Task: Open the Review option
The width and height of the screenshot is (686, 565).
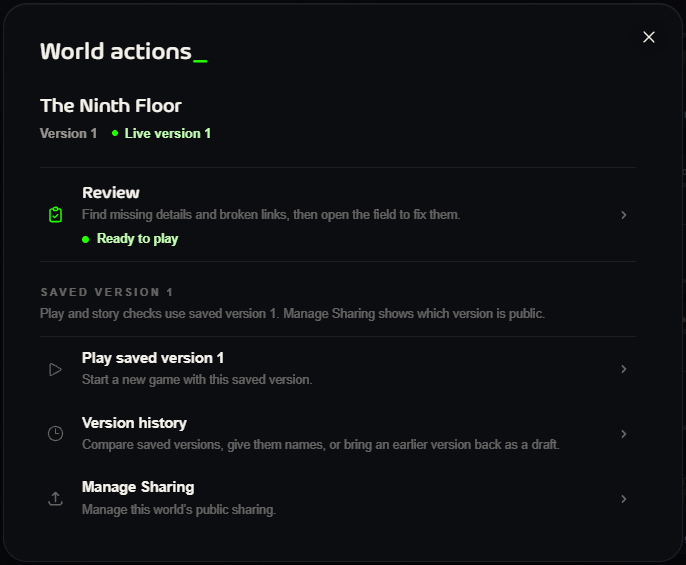Action: [x=338, y=215]
